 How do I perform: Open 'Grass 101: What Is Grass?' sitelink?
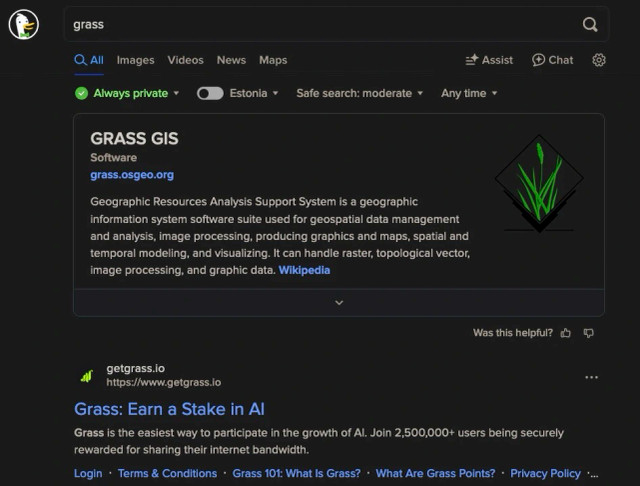[x=296, y=473]
